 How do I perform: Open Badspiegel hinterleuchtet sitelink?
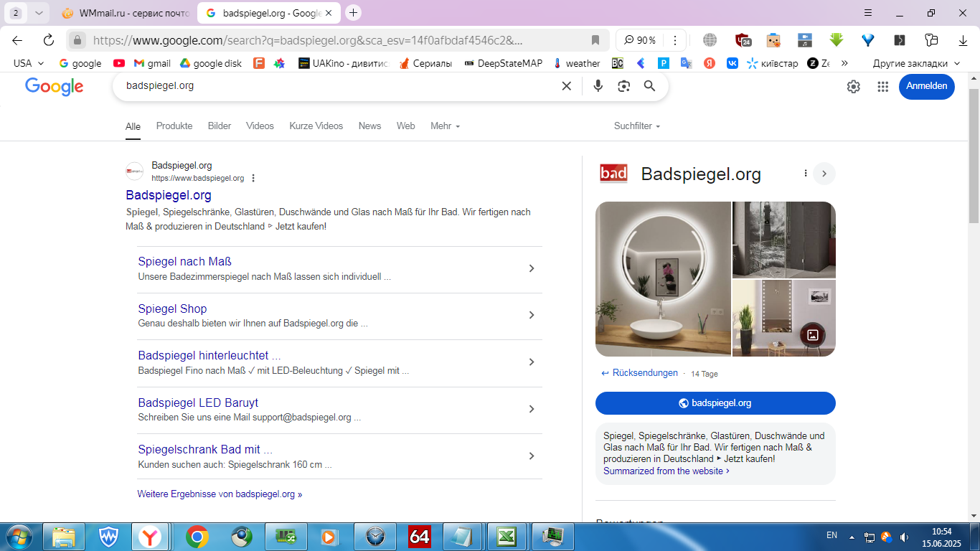(x=209, y=356)
